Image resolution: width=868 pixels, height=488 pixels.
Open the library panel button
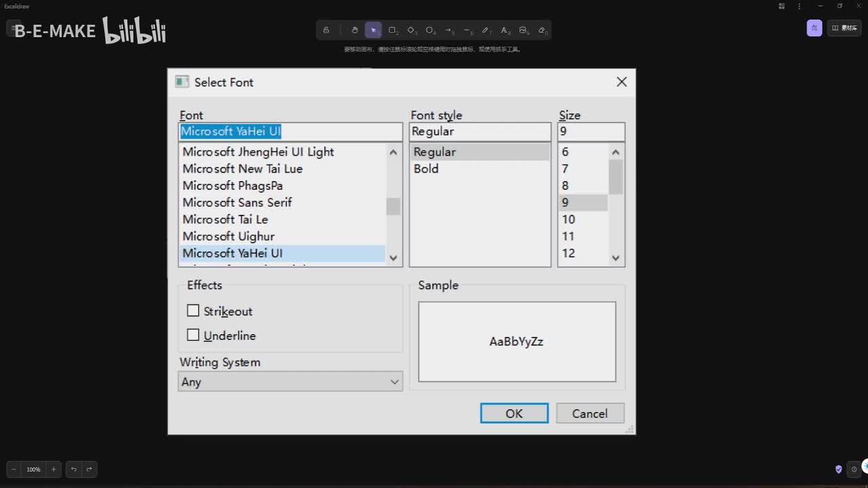(x=844, y=28)
